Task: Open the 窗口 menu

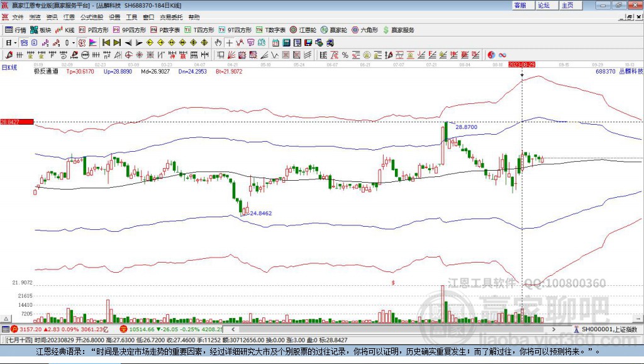Action: [148, 17]
